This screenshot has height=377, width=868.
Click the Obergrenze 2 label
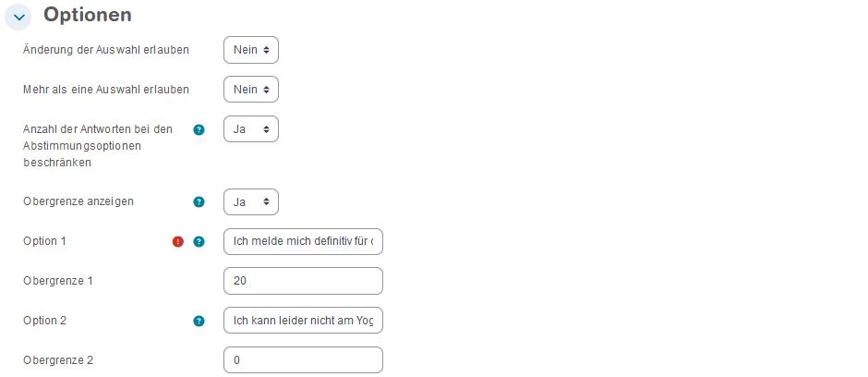click(x=58, y=360)
